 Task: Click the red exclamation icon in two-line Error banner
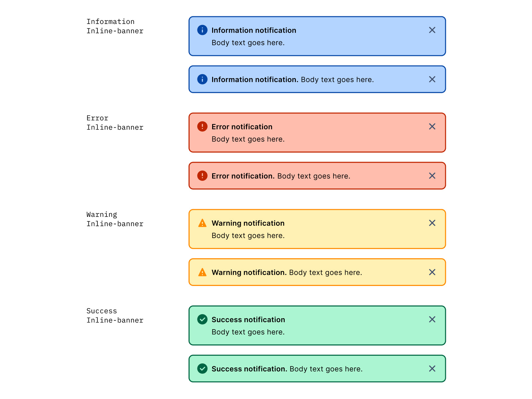tap(202, 127)
